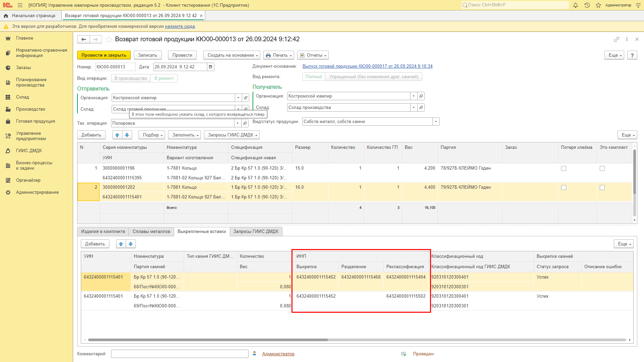
Task: Open Тех. операция reference icon
Action: (x=245, y=123)
